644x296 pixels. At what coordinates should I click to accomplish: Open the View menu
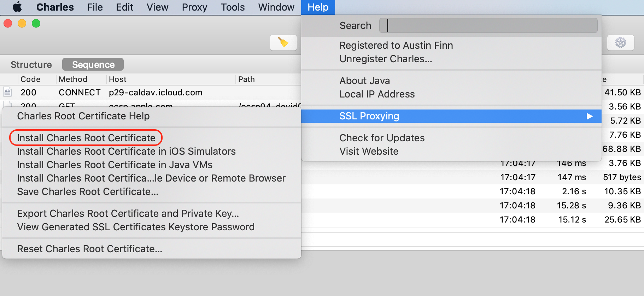[x=157, y=7]
